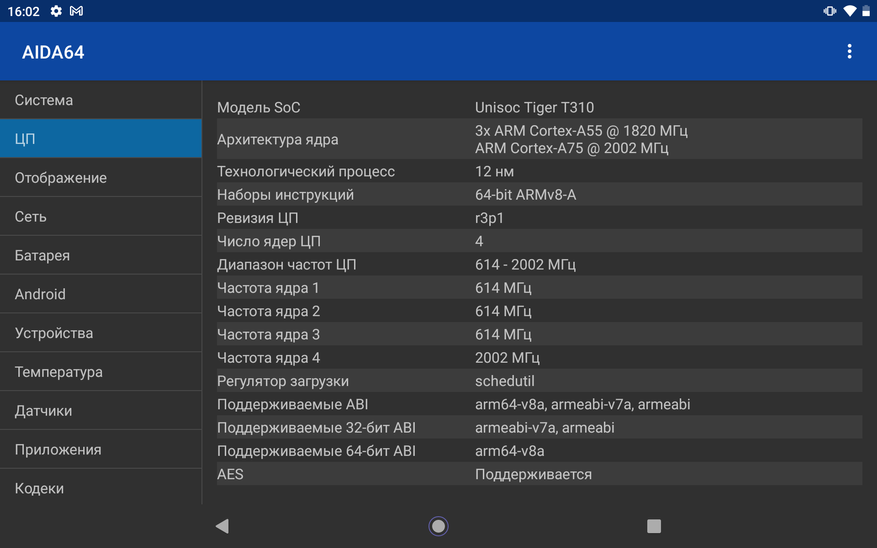Tap the battery icon in status bar

click(866, 11)
